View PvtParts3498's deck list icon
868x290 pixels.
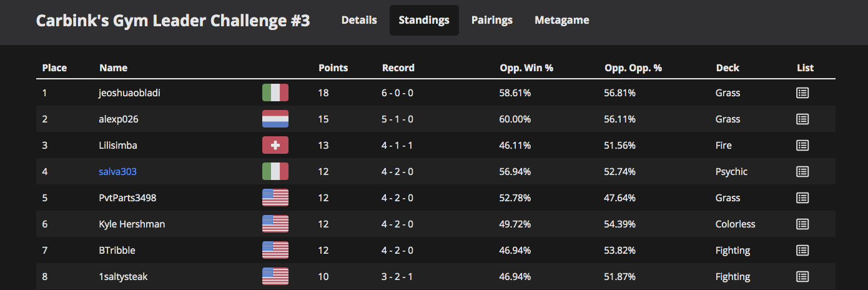click(802, 197)
